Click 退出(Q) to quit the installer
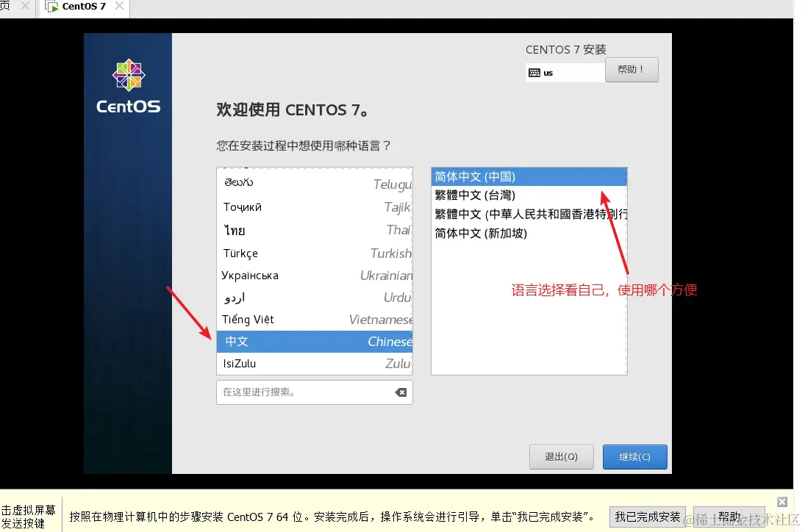This screenshot has width=805, height=532. tap(561, 456)
